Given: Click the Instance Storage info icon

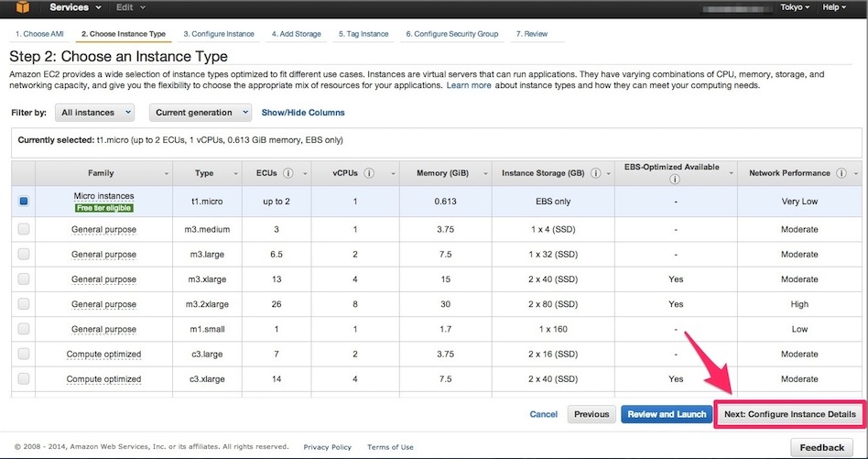Looking at the screenshot, I should pos(596,172).
